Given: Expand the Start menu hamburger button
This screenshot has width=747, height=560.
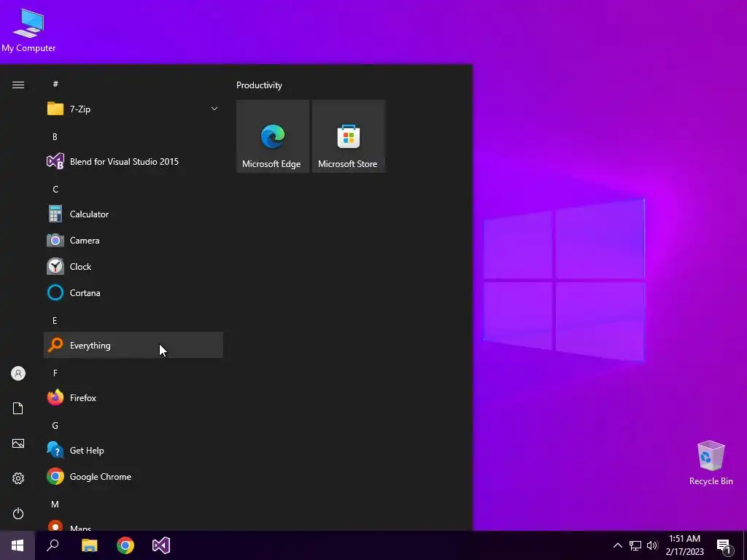Looking at the screenshot, I should pos(18,85).
